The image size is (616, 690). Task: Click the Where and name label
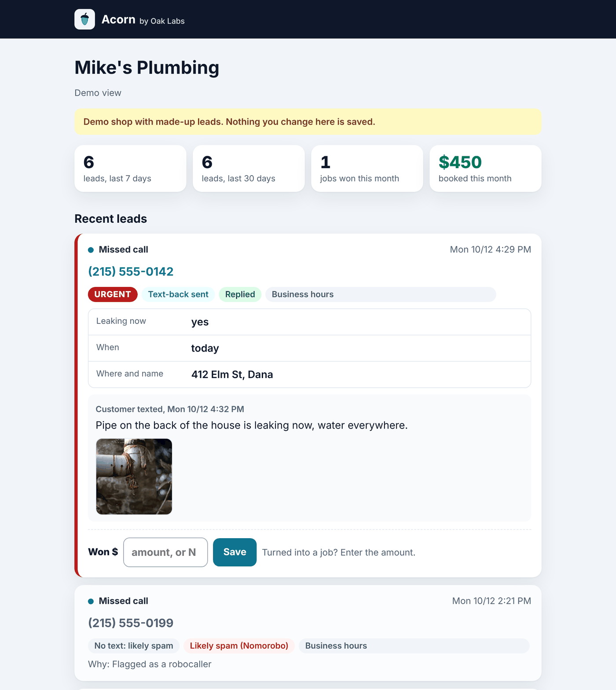point(130,374)
